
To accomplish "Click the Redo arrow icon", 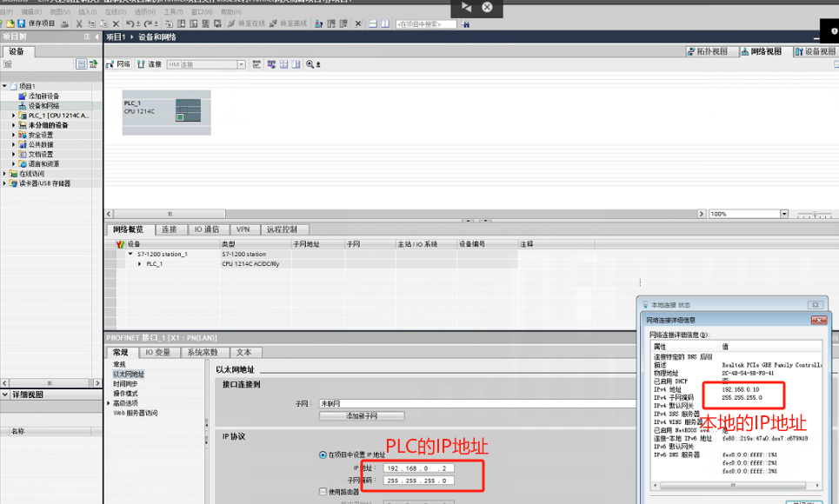I will pos(148,23).
